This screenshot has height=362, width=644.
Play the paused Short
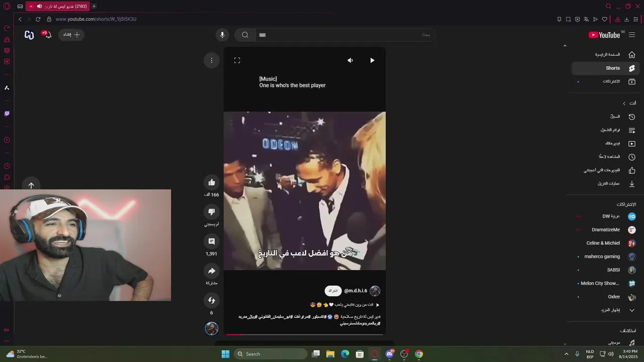(x=372, y=60)
